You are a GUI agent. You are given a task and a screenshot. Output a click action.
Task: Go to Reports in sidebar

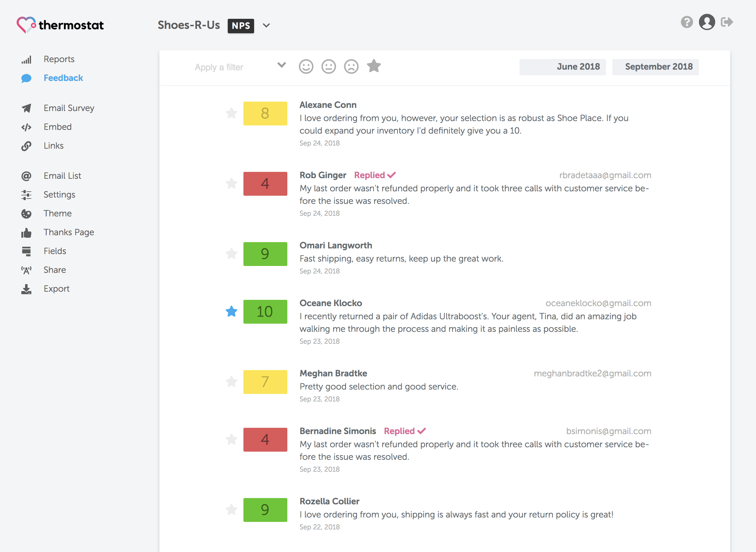[x=59, y=59]
